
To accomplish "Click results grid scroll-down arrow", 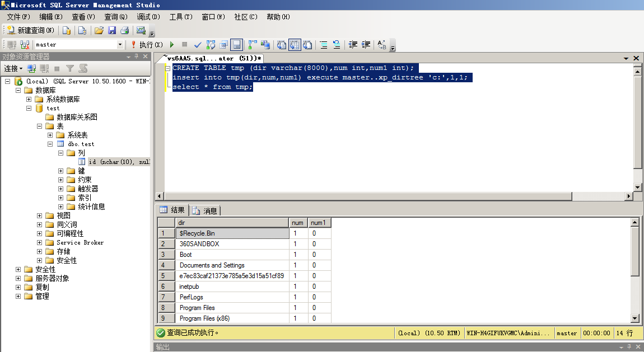I will 635,318.
